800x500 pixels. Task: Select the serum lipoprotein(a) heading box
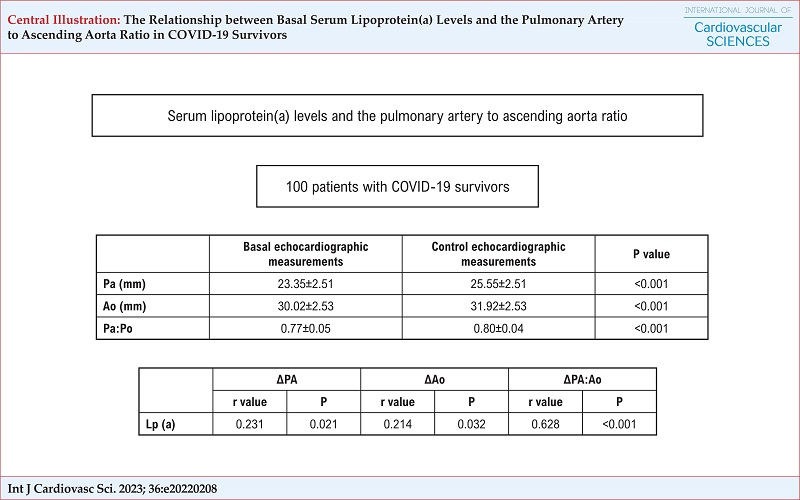(399, 116)
